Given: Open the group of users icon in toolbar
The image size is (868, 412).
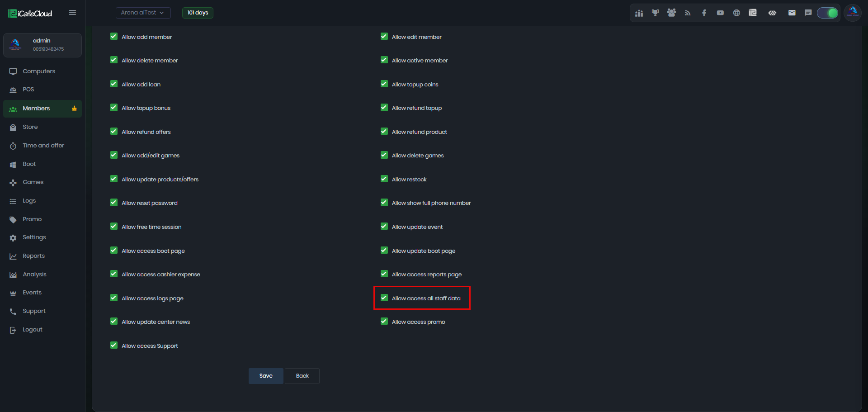Looking at the screenshot, I should click(x=671, y=13).
